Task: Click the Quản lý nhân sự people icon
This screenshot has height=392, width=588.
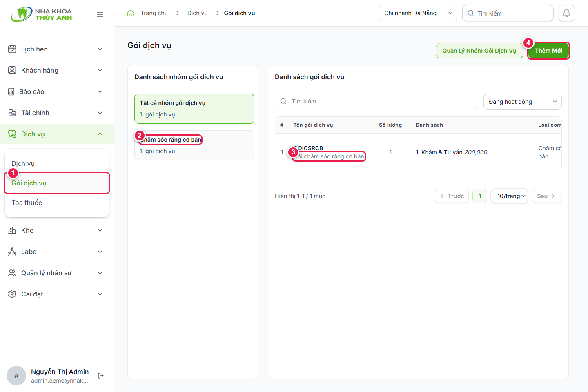Action: click(12, 273)
